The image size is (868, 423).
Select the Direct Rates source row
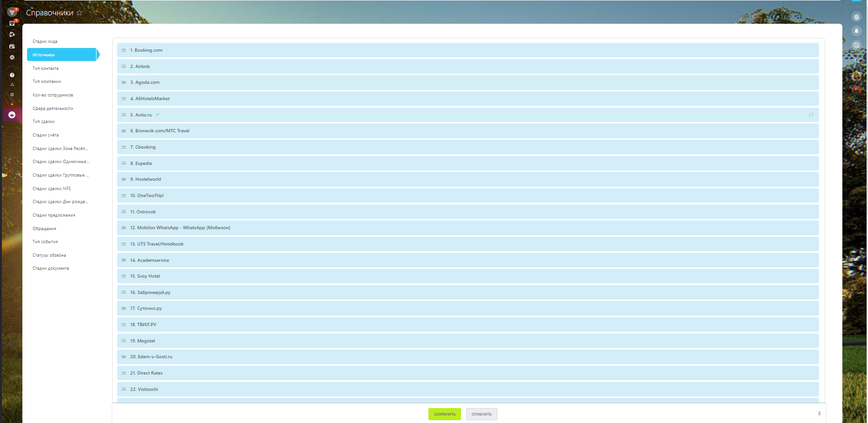468,373
